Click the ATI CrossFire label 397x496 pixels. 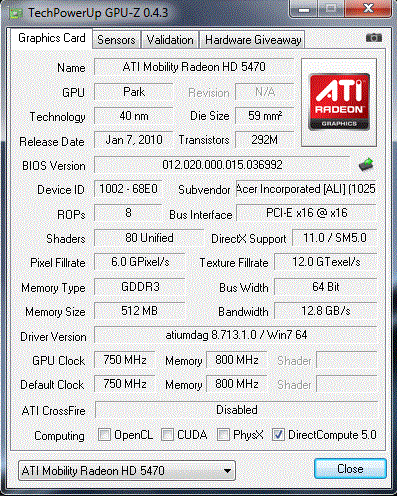53,411
